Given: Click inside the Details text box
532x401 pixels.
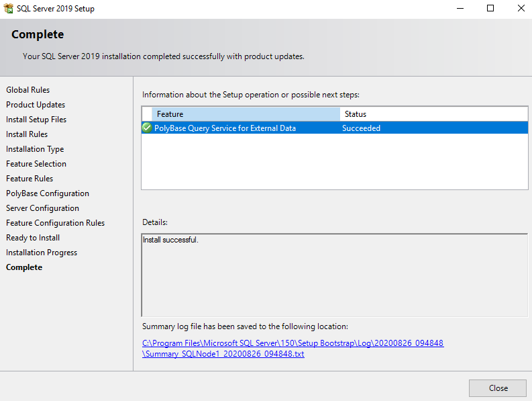Looking at the screenshot, I should click(334, 275).
